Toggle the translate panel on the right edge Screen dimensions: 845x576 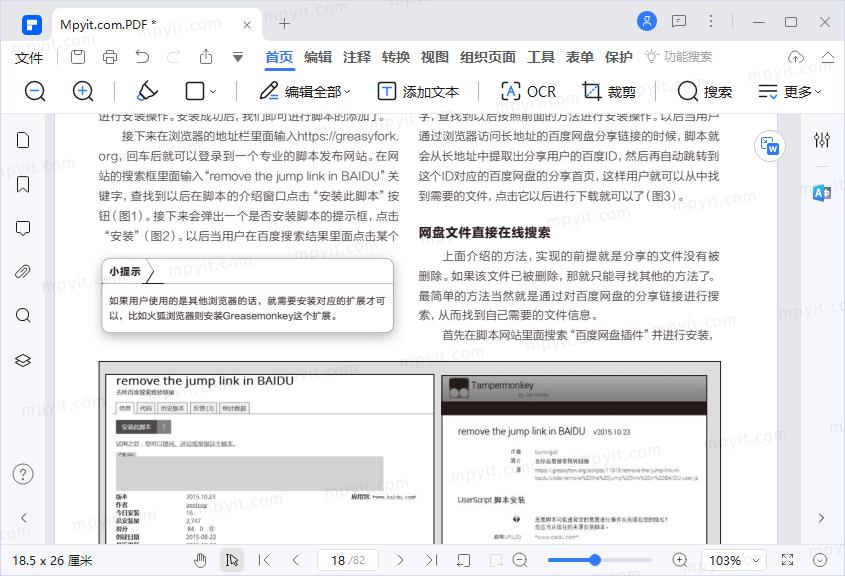(821, 194)
